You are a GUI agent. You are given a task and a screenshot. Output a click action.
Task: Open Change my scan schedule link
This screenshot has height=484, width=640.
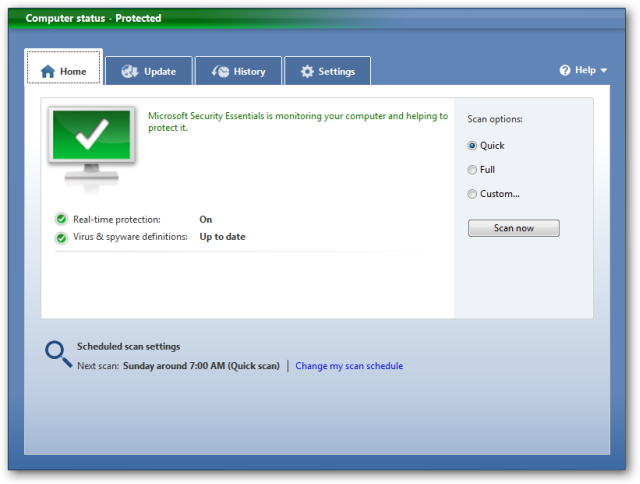349,366
